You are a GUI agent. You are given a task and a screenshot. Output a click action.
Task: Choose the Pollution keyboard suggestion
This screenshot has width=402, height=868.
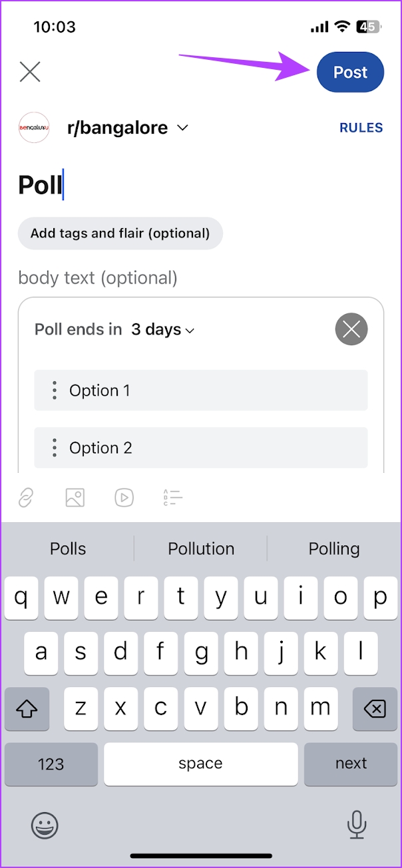[201, 549]
